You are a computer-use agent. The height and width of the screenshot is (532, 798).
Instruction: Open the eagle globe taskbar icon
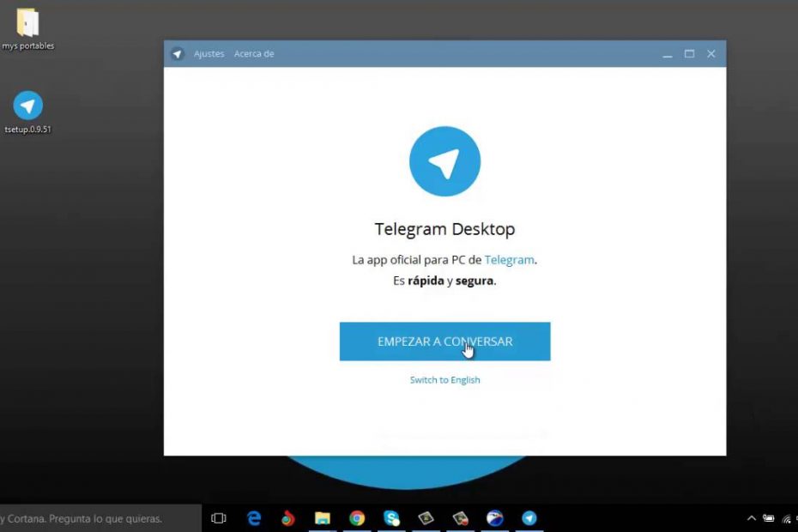[x=495, y=518]
